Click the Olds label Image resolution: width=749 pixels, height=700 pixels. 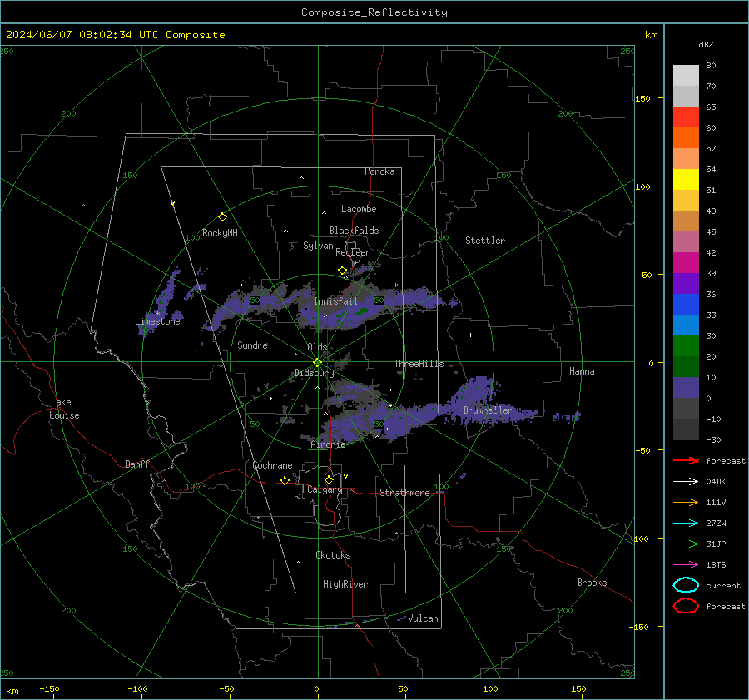tap(317, 347)
